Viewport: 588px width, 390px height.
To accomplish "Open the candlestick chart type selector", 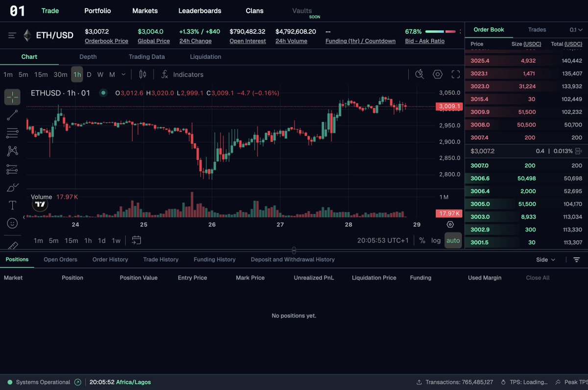I will [143, 75].
